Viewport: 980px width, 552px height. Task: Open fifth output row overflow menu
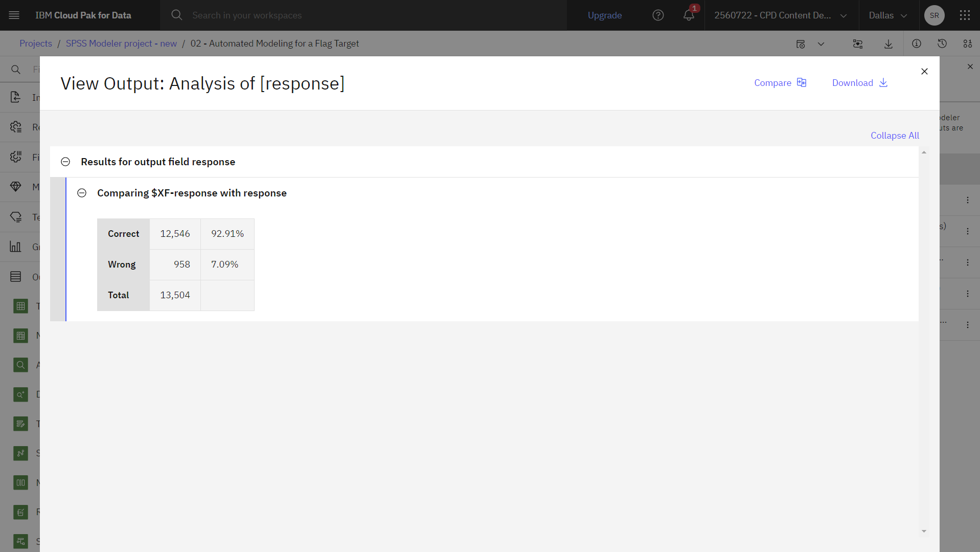[x=968, y=325]
